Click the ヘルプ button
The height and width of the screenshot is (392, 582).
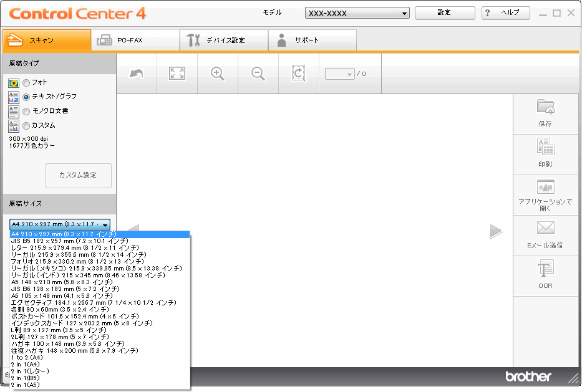point(505,13)
